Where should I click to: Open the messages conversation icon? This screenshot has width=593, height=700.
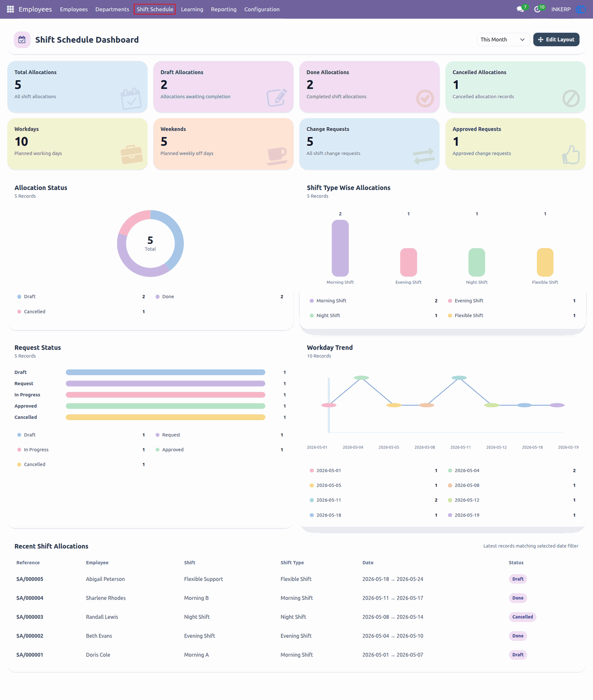click(520, 9)
